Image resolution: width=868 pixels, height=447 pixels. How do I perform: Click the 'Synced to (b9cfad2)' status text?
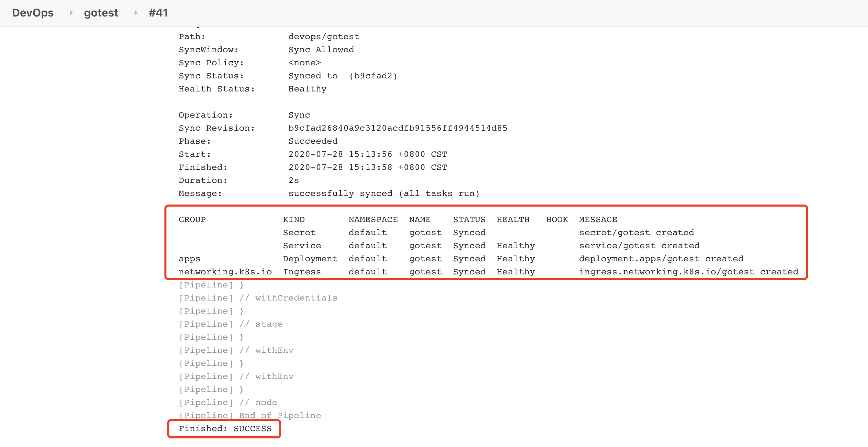(343, 76)
